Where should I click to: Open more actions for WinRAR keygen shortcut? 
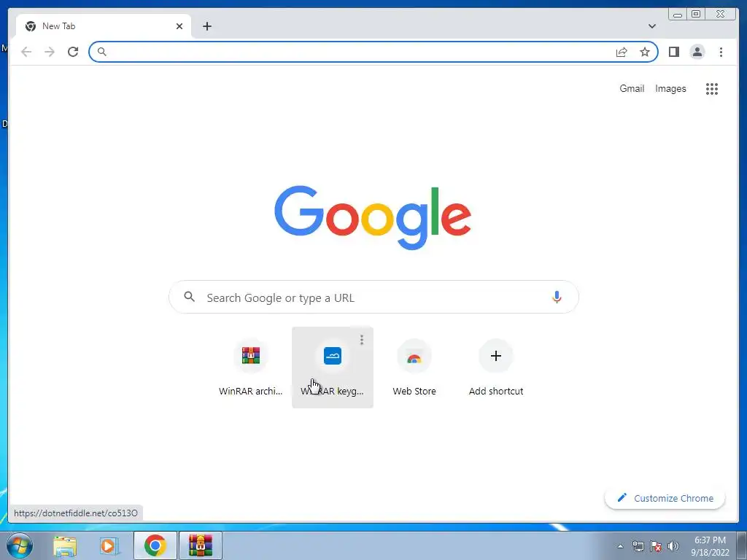[362, 340]
